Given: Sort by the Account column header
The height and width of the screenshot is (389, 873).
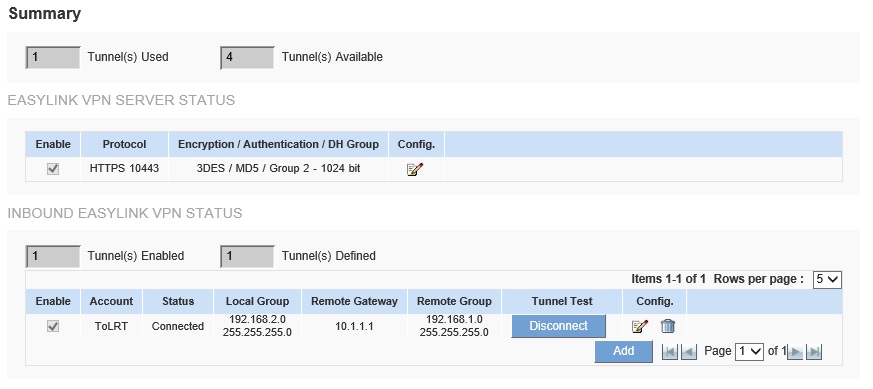Looking at the screenshot, I should 111,302.
